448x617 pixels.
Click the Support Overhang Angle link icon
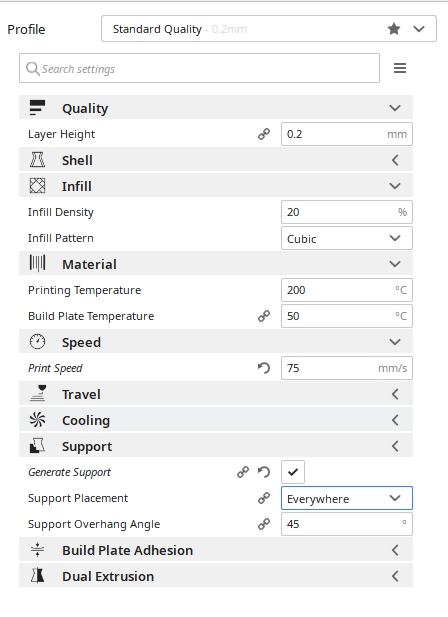[264, 524]
